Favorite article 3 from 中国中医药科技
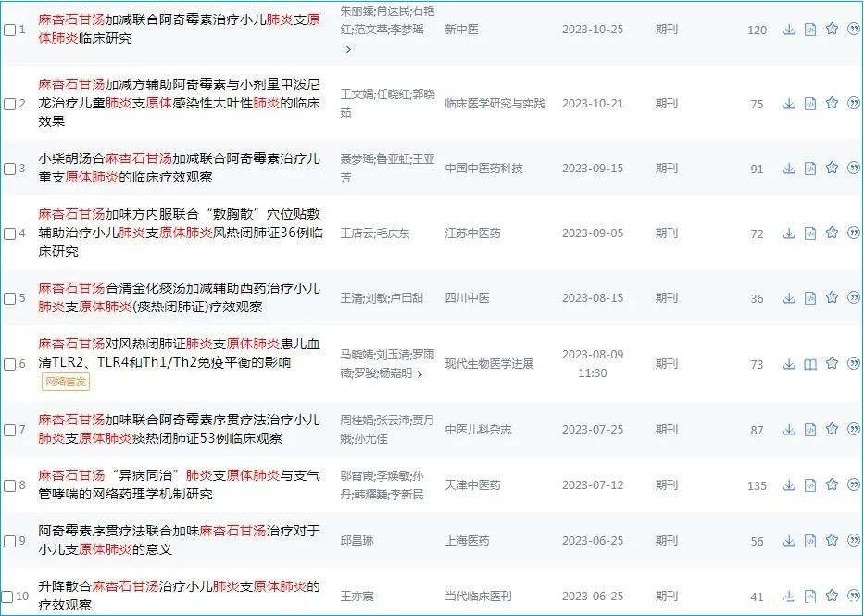864x616 pixels. tap(832, 168)
